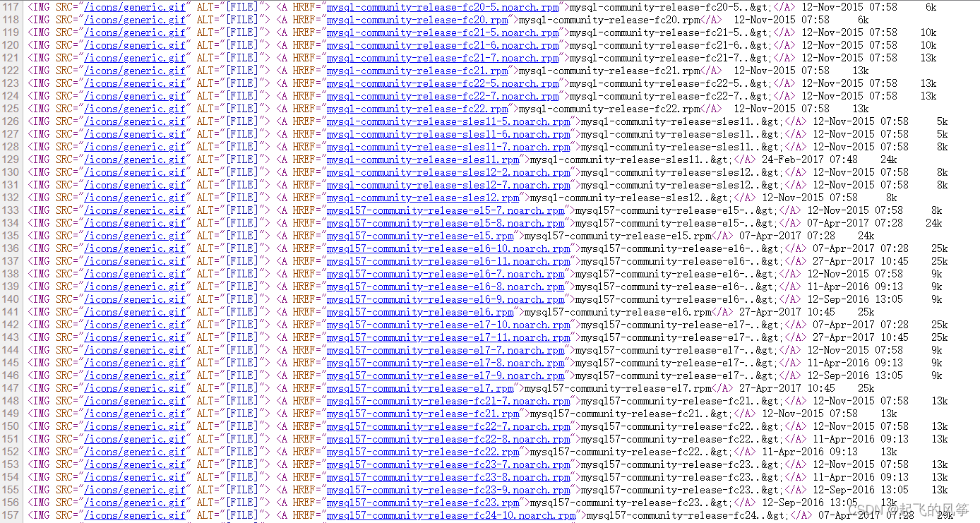The image size is (980, 523).
Task: Open href link mysql57-community-release-fc22.rpm
Action: click(x=423, y=452)
